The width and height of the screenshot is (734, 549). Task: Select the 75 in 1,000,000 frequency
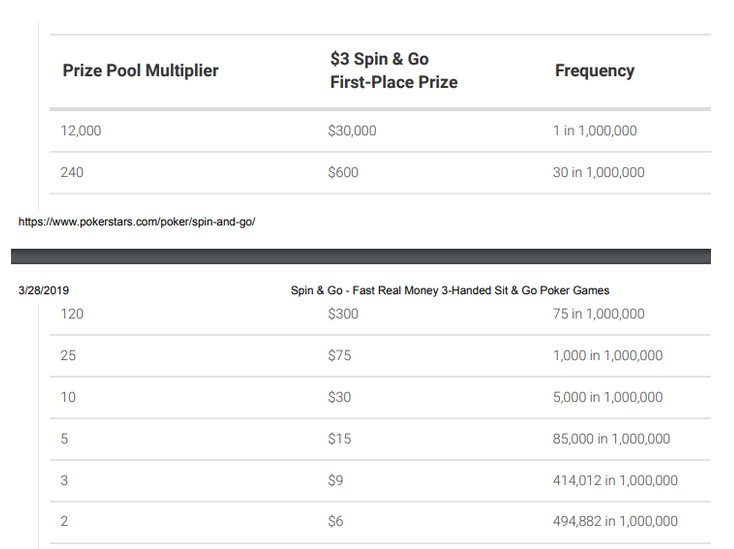[599, 314]
